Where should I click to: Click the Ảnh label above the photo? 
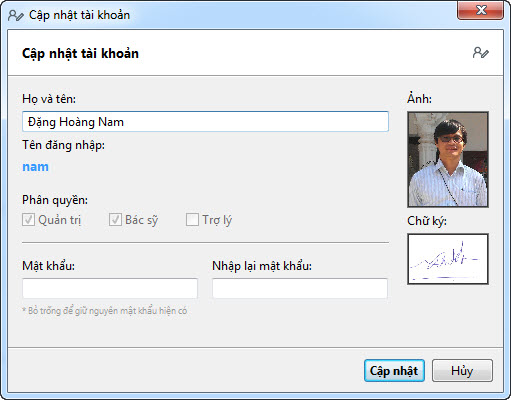click(x=419, y=98)
